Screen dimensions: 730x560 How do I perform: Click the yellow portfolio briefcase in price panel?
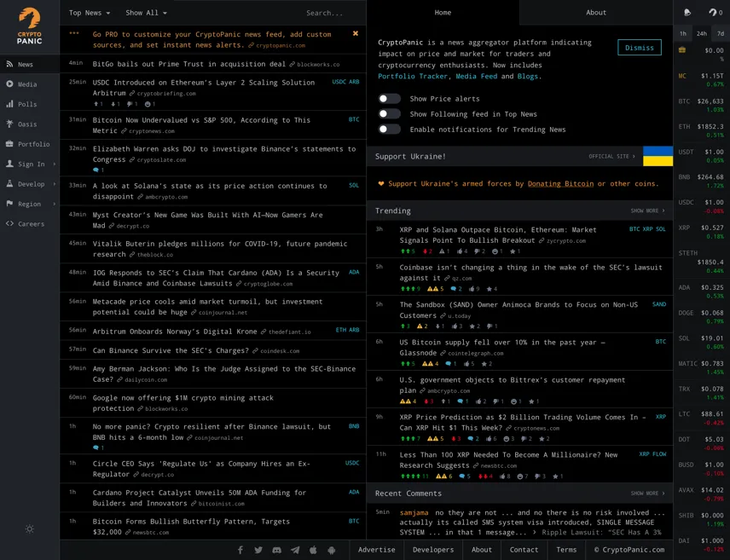(682, 49)
